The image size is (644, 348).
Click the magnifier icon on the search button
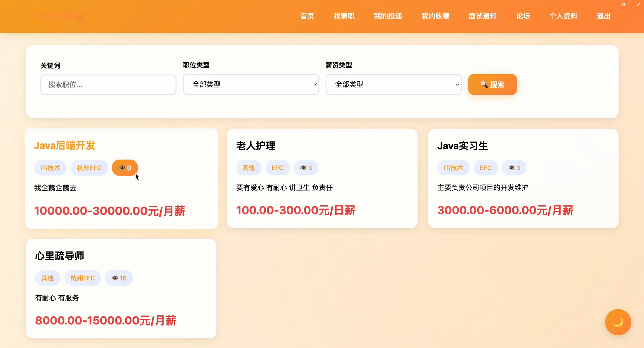pos(484,84)
